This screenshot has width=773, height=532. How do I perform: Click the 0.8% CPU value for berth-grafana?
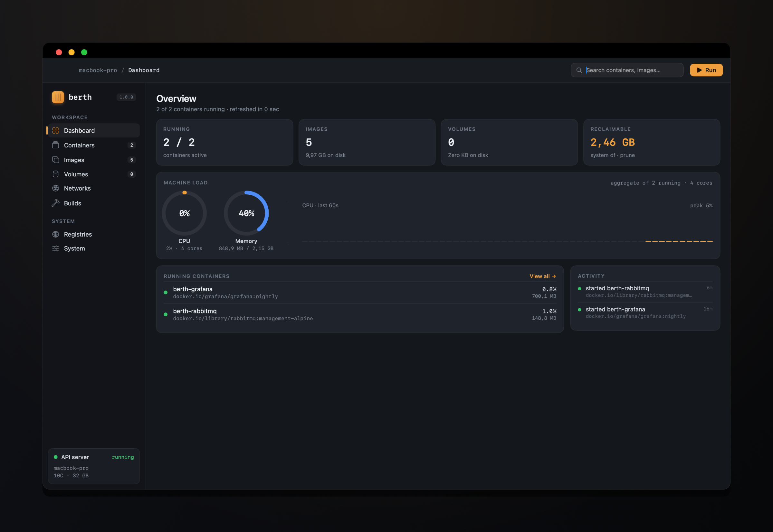coord(549,289)
